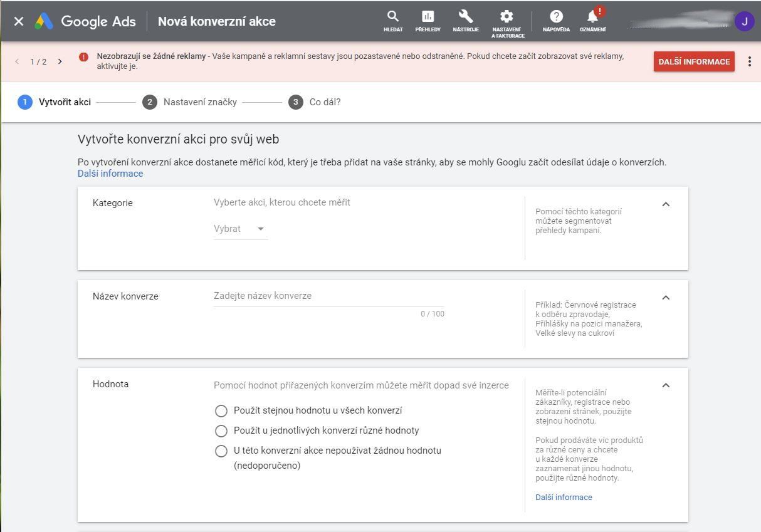Open the alert banner three-dot menu
The height and width of the screenshot is (532, 761).
750,61
